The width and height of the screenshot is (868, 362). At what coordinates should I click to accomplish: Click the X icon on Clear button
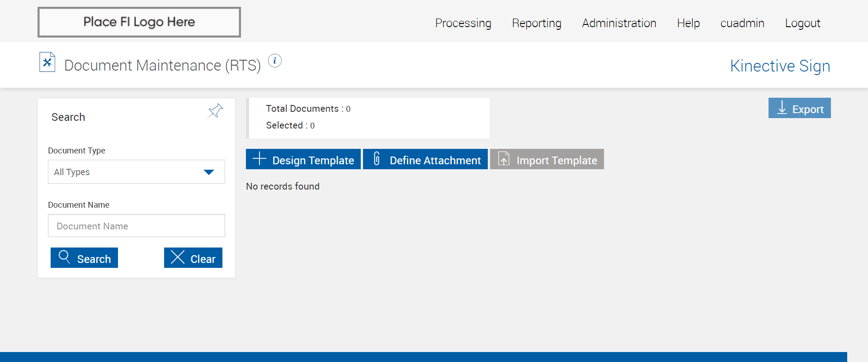point(178,257)
